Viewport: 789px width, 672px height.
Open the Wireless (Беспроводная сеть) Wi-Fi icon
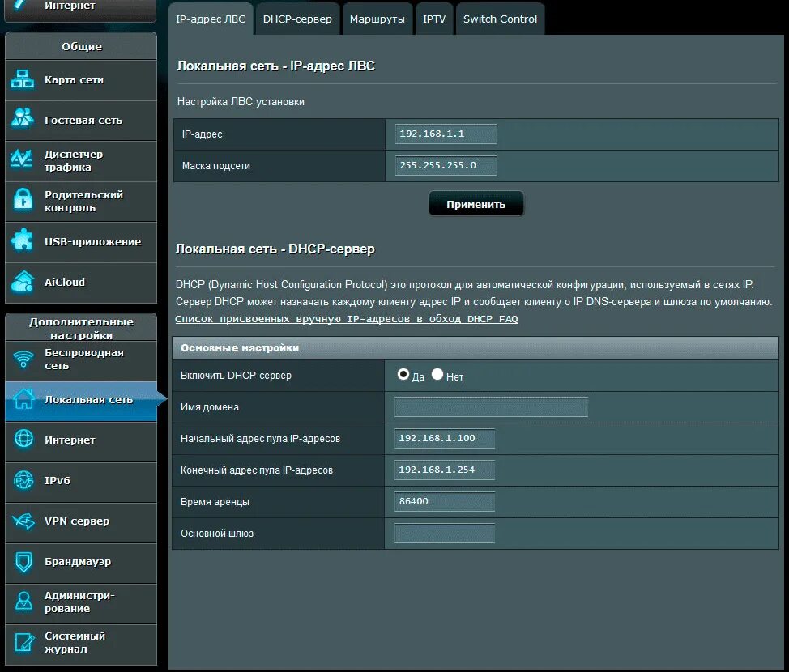tap(23, 359)
